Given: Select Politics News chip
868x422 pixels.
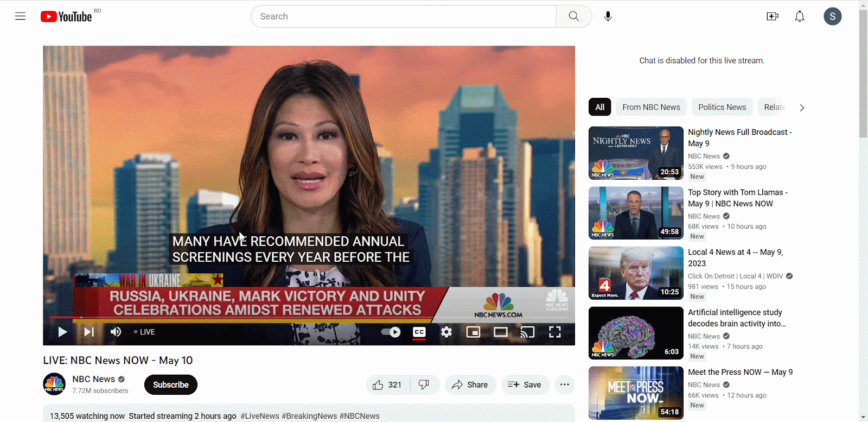Looking at the screenshot, I should coord(722,107).
